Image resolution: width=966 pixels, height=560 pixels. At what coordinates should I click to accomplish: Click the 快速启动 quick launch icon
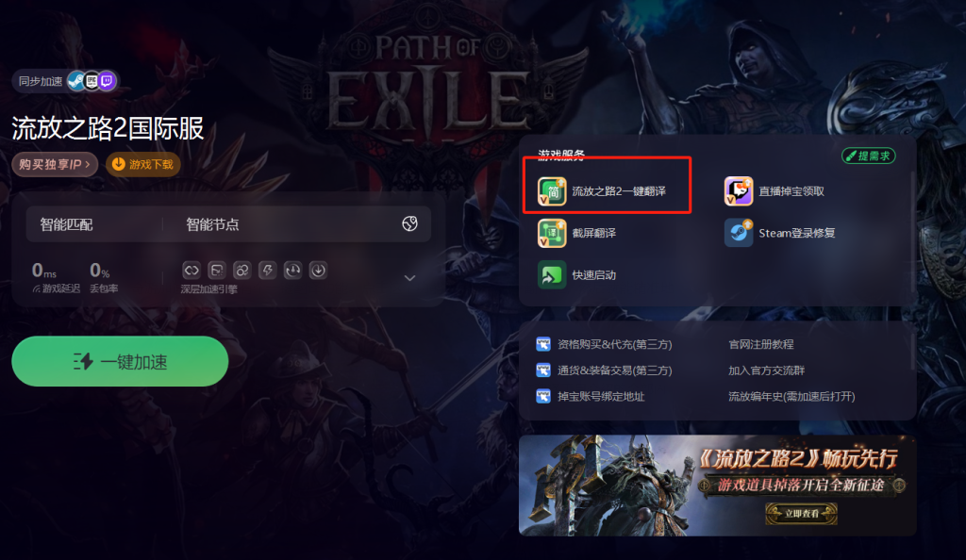[552, 275]
